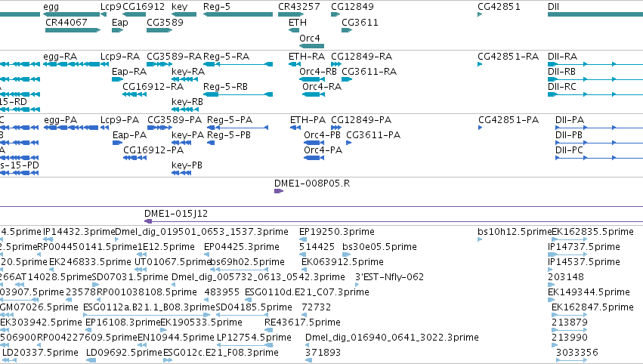Click the CG3611 gene label
This screenshot has width=643, height=364.
[360, 22]
